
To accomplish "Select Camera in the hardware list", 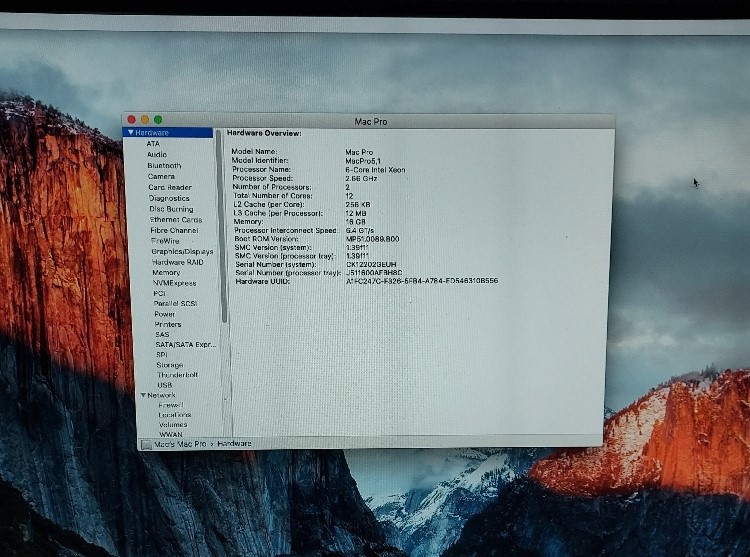I will 161,176.
